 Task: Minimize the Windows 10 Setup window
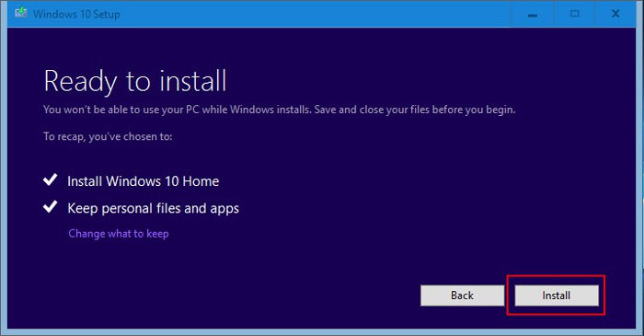[x=533, y=14]
